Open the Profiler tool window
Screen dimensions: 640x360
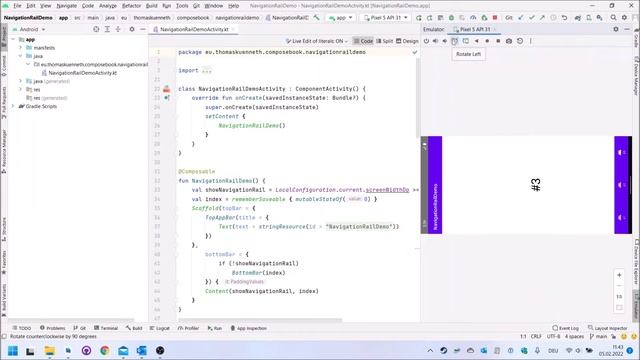[189, 328]
